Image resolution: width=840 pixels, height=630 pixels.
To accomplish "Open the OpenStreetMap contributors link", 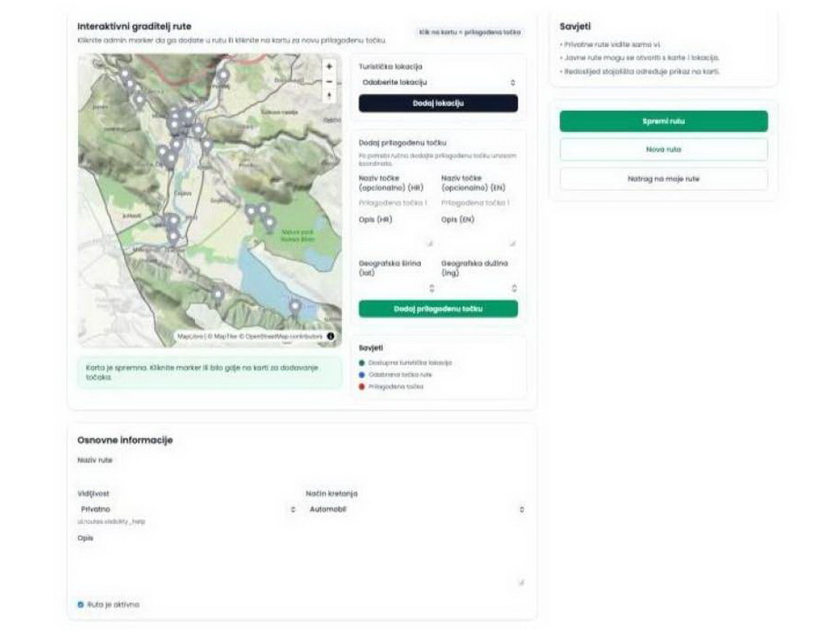I will pyautogui.click(x=284, y=336).
